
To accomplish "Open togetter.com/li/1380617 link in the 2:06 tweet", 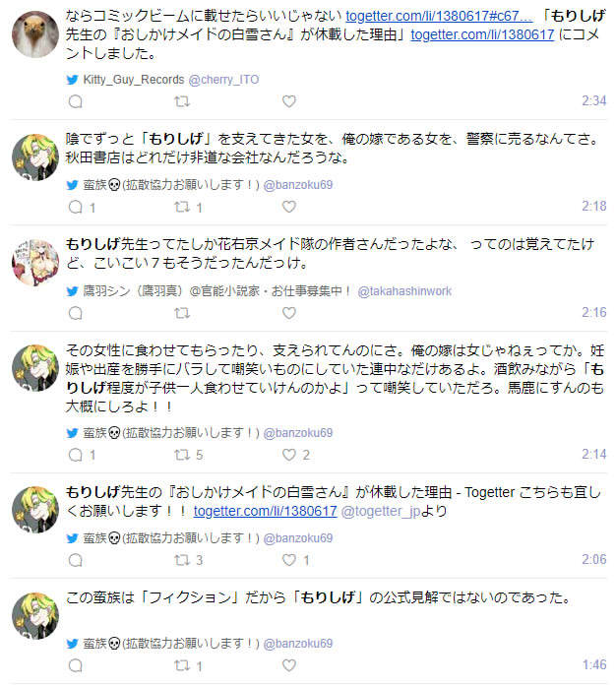I will (265, 511).
